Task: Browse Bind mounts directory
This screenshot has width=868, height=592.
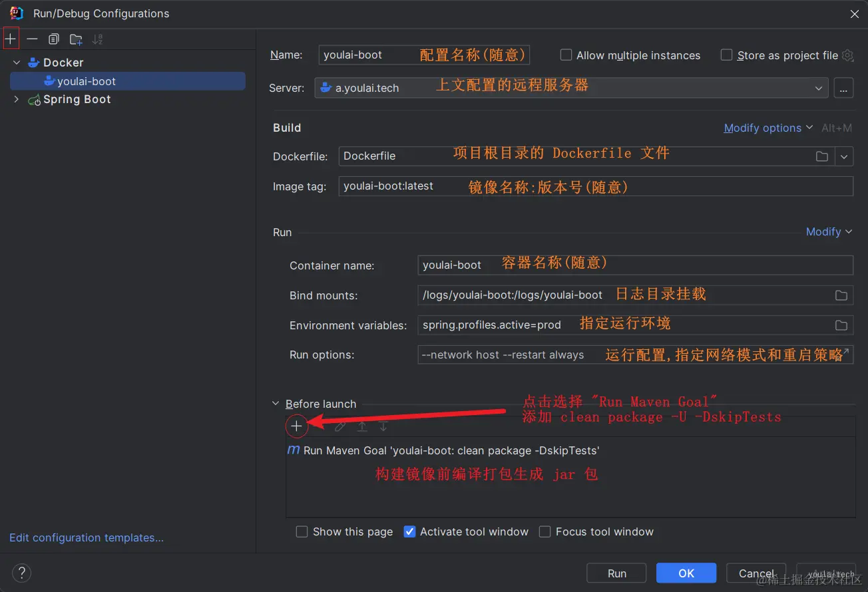Action: [x=841, y=295]
